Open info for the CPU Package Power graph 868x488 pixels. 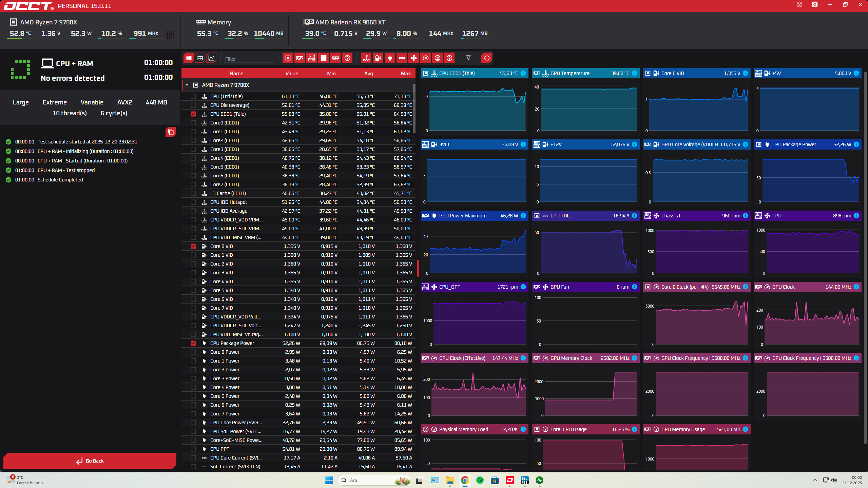[856, 144]
